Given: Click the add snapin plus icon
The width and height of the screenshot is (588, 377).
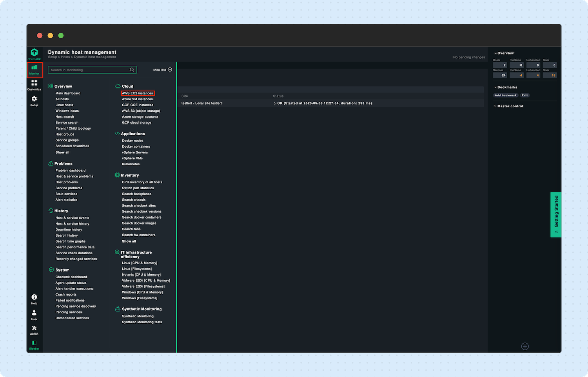Looking at the screenshot, I should pos(525,346).
